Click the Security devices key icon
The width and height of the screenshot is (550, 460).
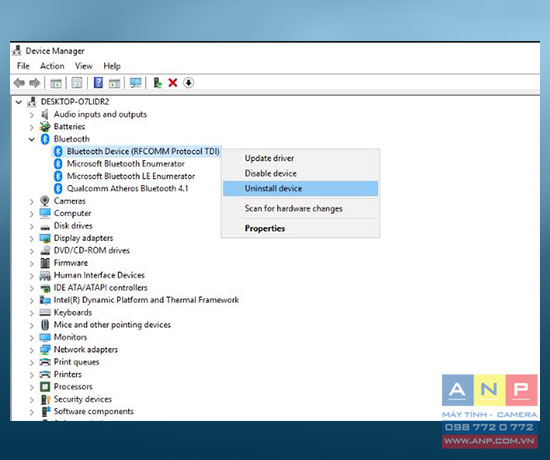[46, 399]
